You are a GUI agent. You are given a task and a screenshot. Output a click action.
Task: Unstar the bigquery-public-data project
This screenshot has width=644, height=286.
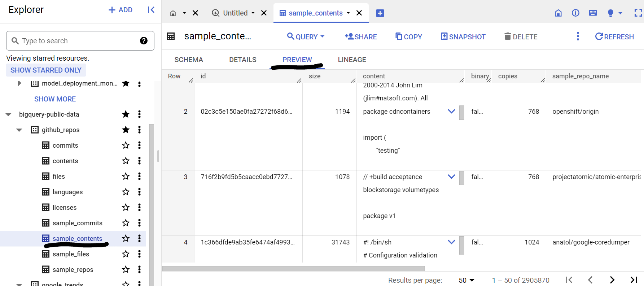click(126, 114)
